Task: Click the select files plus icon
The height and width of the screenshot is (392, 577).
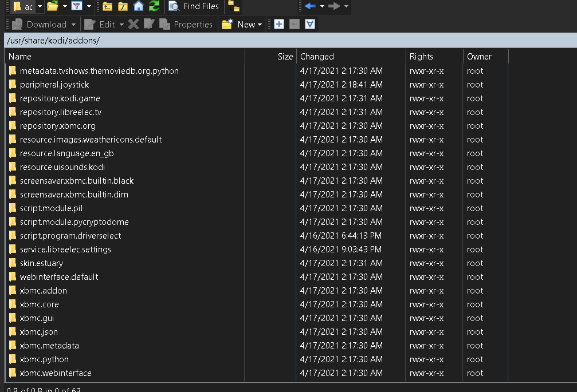Action: click(279, 24)
